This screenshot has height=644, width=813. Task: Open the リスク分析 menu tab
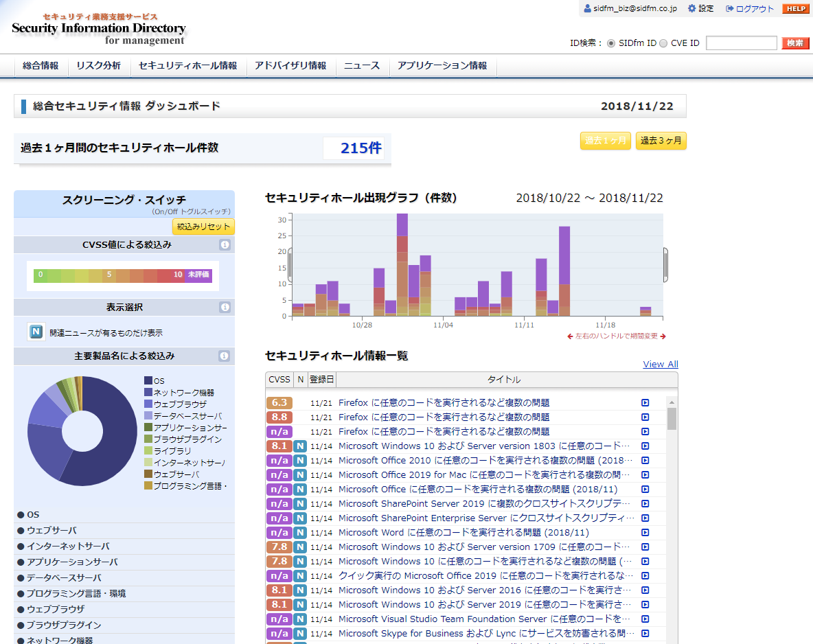coord(98,66)
